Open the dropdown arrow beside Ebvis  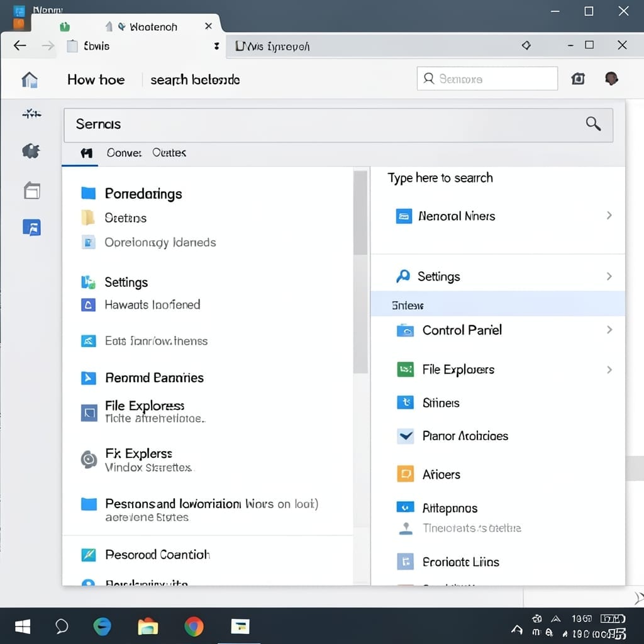[x=216, y=46]
